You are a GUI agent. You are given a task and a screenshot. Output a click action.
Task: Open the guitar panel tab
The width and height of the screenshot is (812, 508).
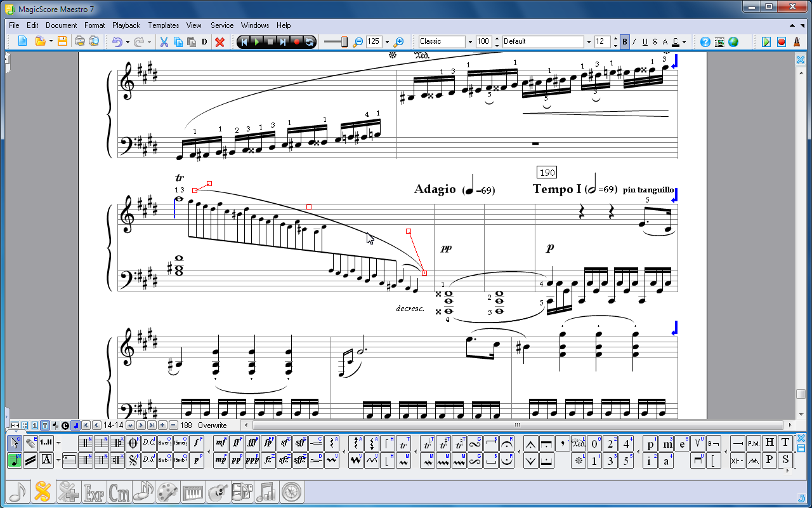pos(217,491)
